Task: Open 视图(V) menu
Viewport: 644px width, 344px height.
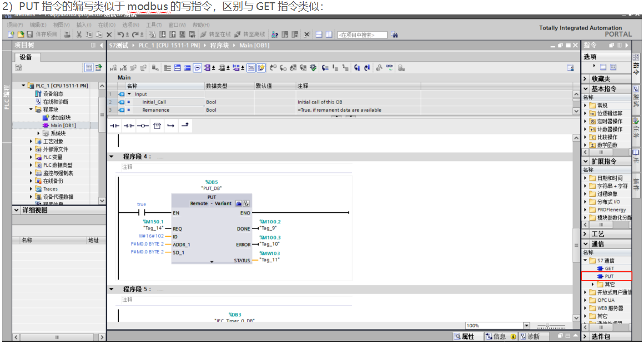Action: click(x=61, y=25)
